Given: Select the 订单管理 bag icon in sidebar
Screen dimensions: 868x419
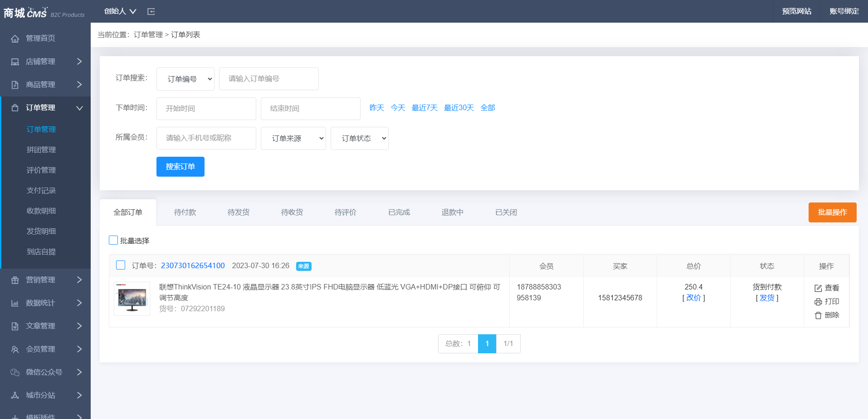Looking at the screenshot, I should coord(15,107).
